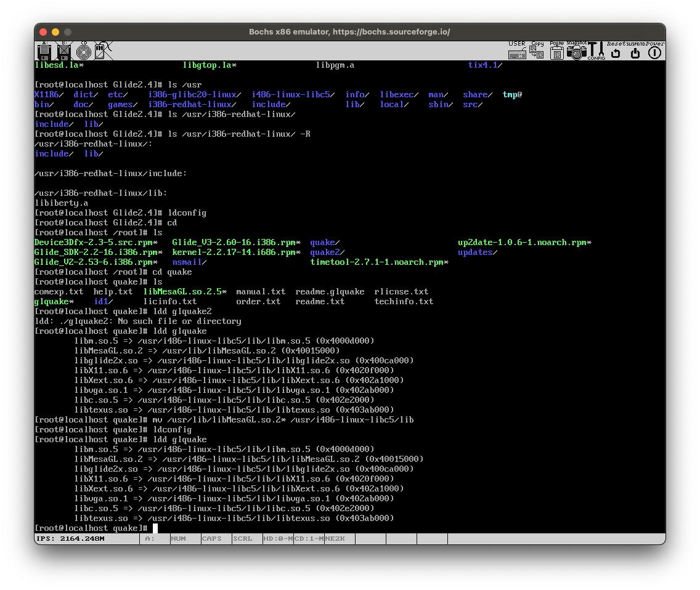Click the 'updates/' directory name
Viewport: 700px width, 590px height.
(478, 252)
